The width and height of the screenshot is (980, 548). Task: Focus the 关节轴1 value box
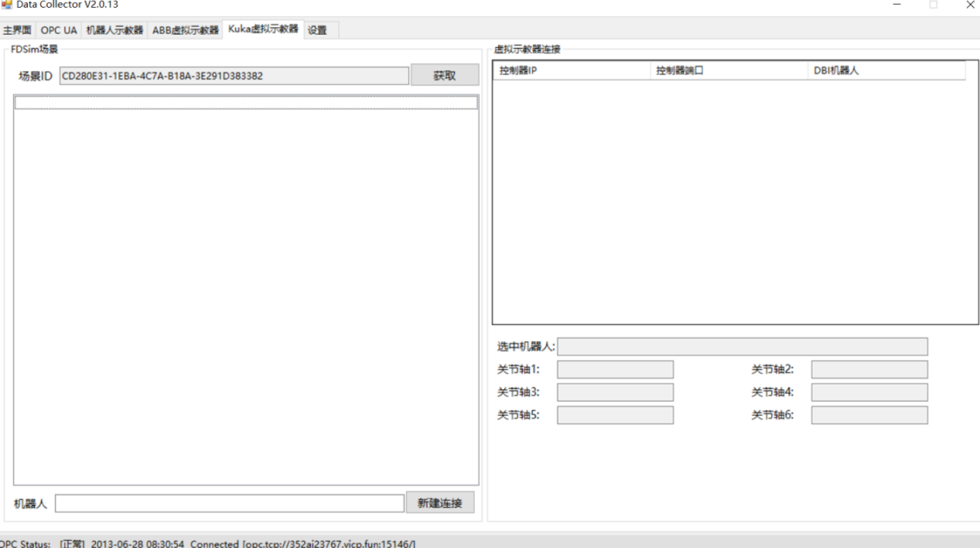pos(615,370)
